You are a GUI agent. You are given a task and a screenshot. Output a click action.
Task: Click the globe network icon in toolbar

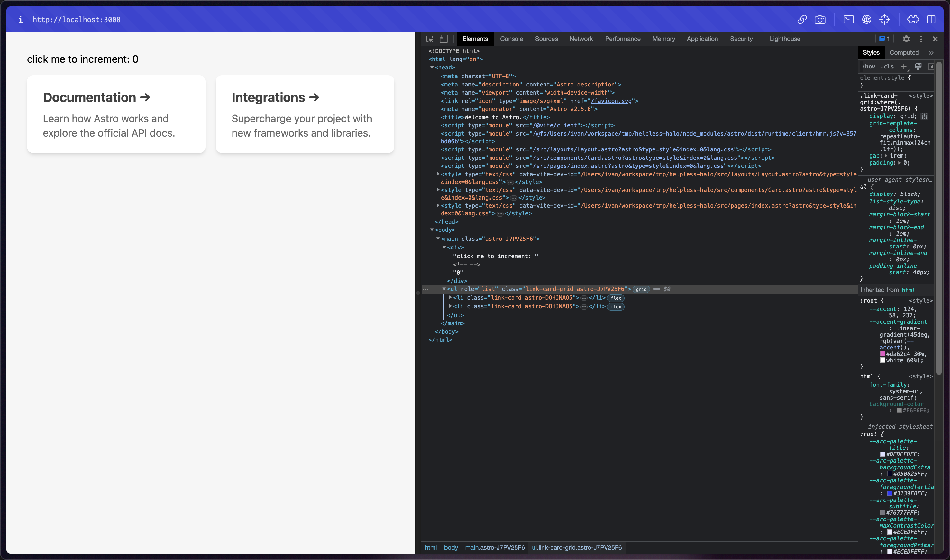(867, 20)
